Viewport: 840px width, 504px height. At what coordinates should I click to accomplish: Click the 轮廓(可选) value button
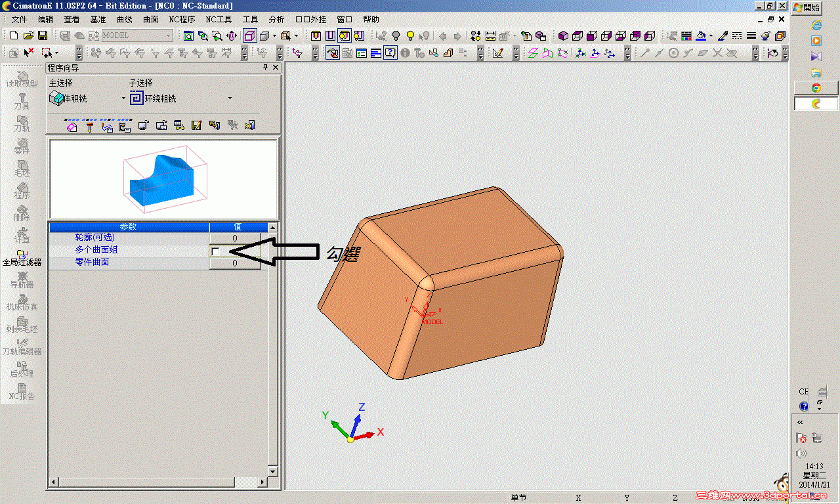[x=235, y=238]
